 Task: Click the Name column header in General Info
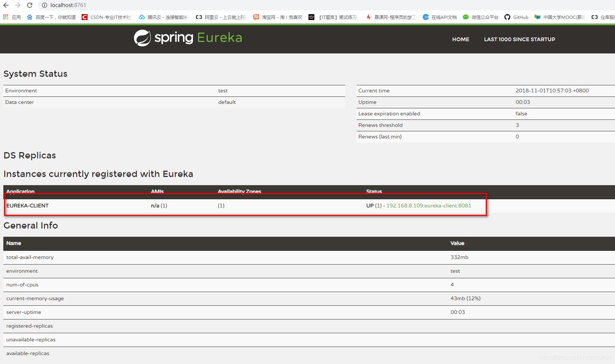point(14,243)
